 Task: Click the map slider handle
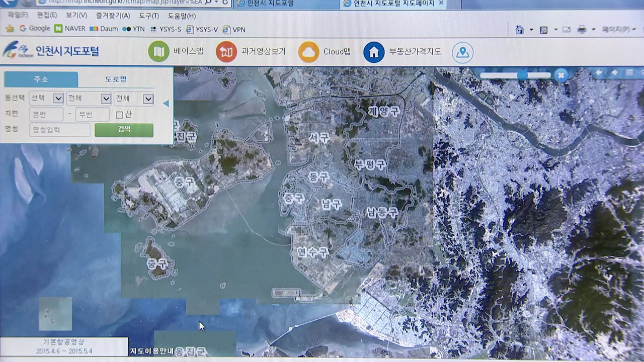coord(522,75)
